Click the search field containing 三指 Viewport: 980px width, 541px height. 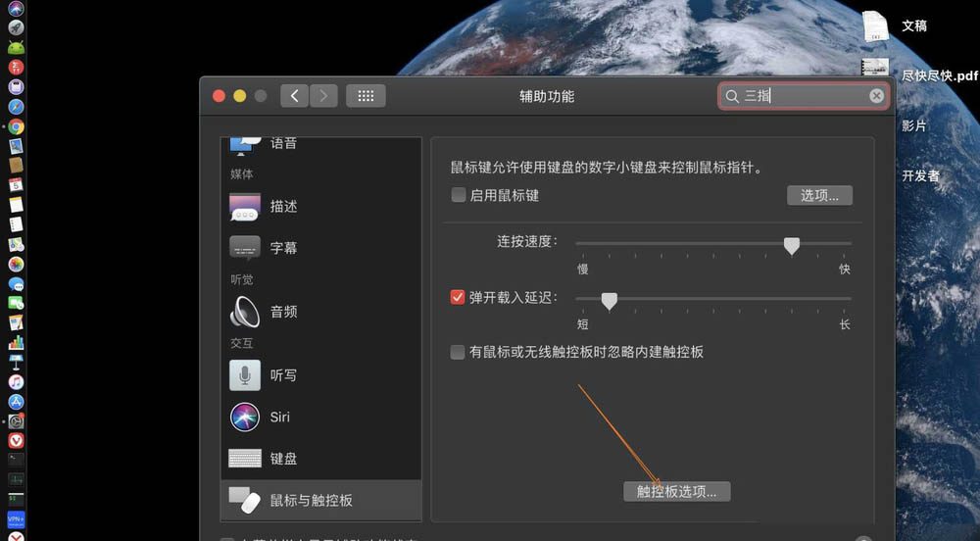(804, 96)
